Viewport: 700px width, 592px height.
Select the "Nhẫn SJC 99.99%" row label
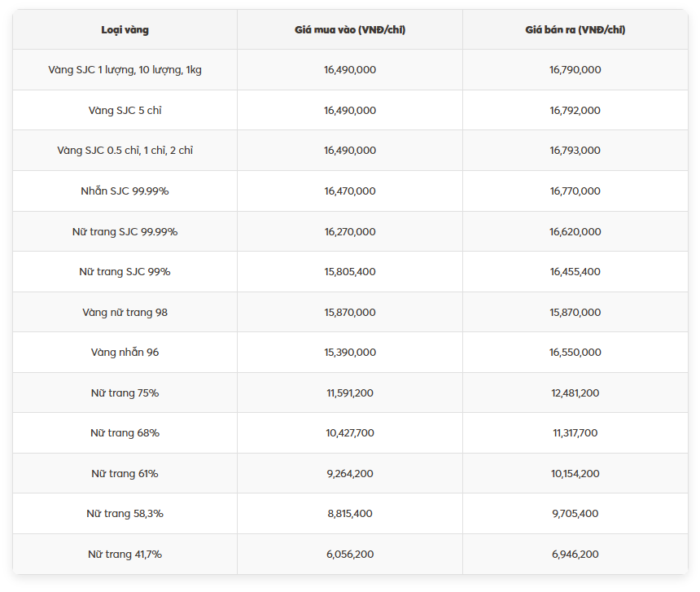click(125, 191)
